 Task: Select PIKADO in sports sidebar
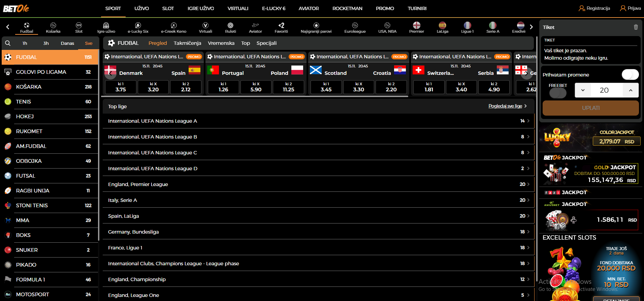click(x=50, y=265)
